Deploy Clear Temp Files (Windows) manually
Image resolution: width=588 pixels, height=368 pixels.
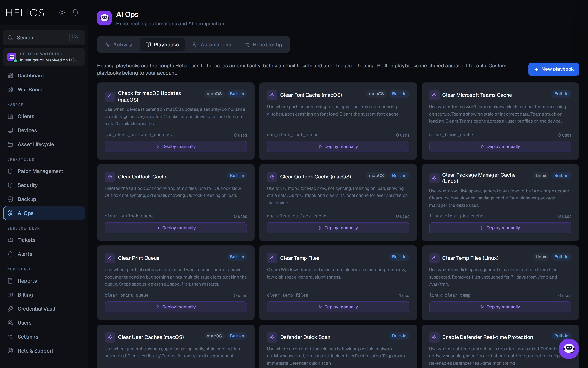coord(338,307)
